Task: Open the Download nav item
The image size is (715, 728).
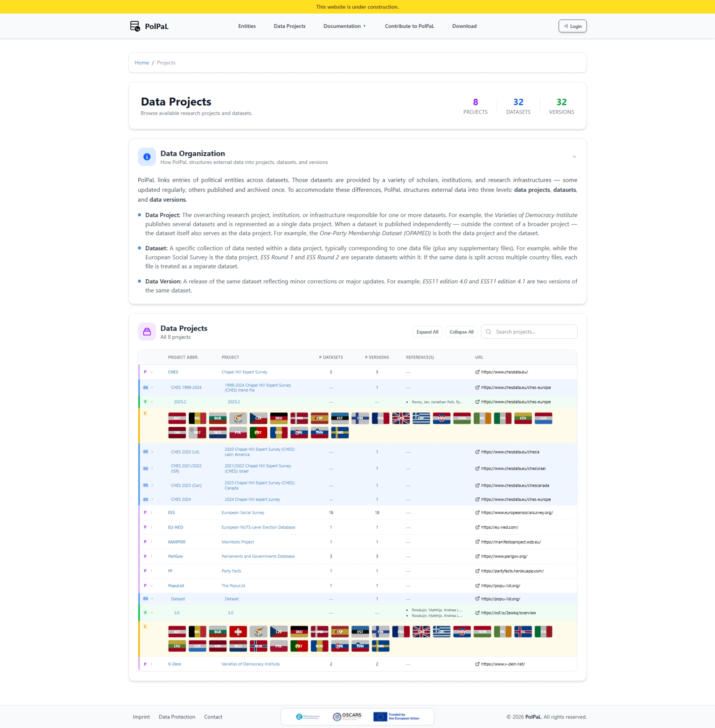Action: click(x=464, y=26)
